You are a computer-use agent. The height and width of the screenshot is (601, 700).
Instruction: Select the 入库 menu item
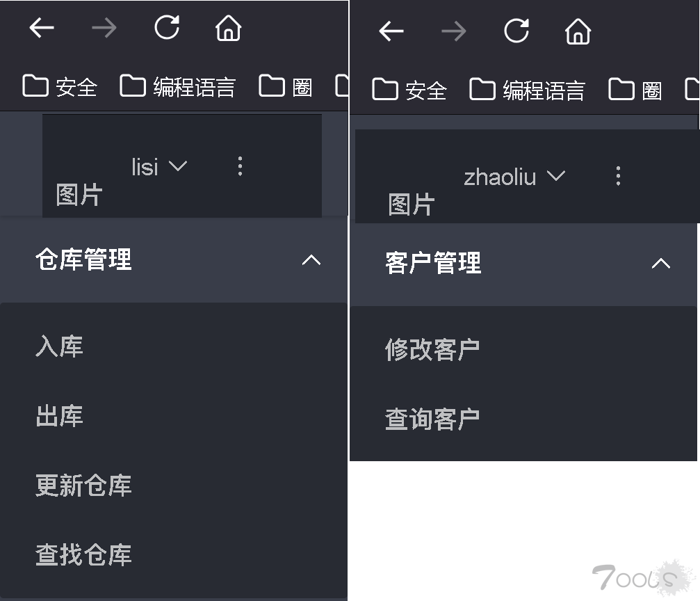coord(174,346)
